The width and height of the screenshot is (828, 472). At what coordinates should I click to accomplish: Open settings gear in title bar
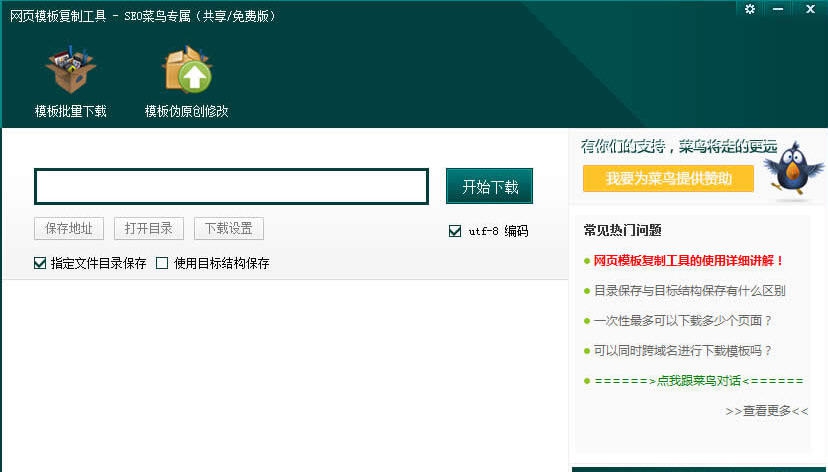point(750,9)
